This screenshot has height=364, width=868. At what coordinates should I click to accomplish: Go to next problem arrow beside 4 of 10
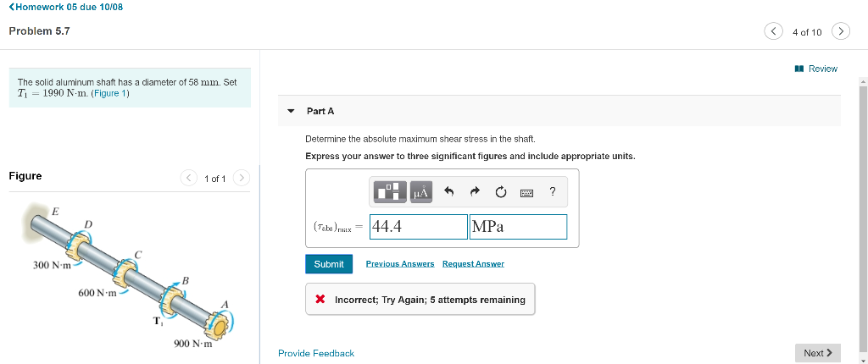(x=840, y=31)
